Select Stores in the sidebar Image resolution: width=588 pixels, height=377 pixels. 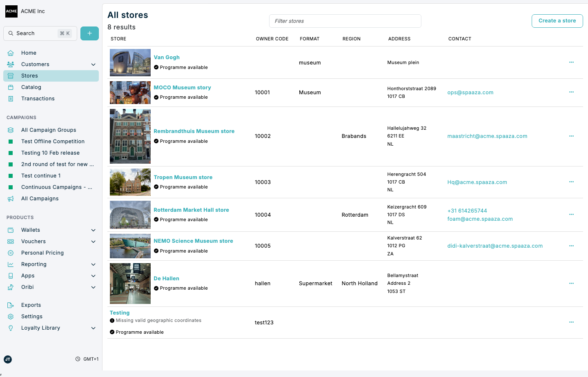point(30,75)
